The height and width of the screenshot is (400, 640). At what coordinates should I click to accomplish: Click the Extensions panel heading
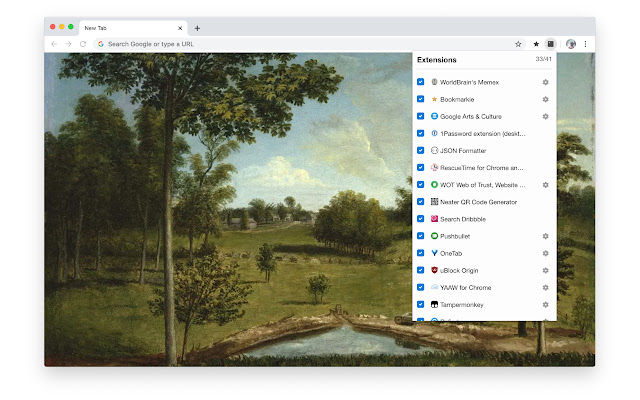click(x=437, y=60)
